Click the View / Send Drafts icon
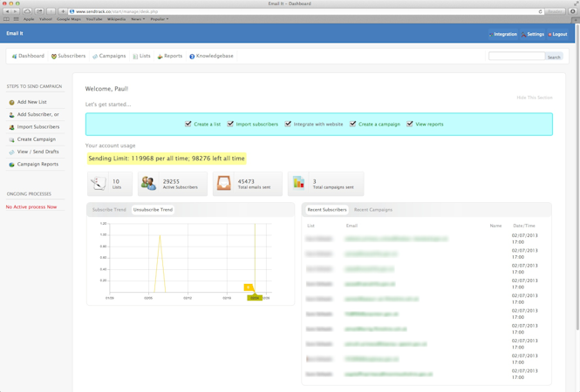Viewport: 580px width, 392px height. coord(12,152)
